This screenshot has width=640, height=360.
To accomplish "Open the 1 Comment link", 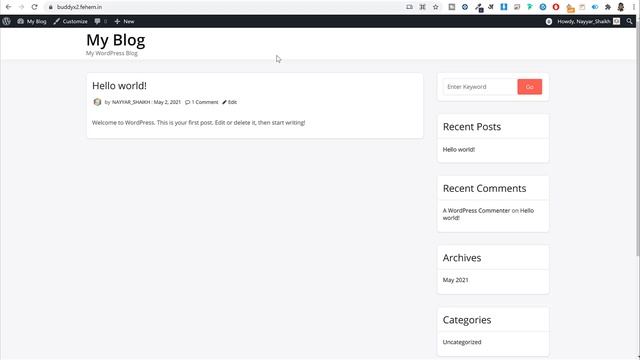I will click(202, 102).
